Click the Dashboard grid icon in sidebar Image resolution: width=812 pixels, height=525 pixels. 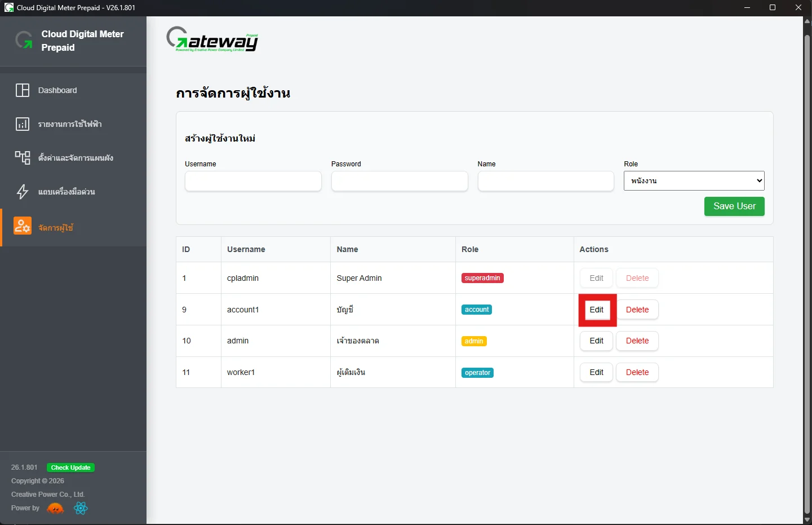click(23, 90)
